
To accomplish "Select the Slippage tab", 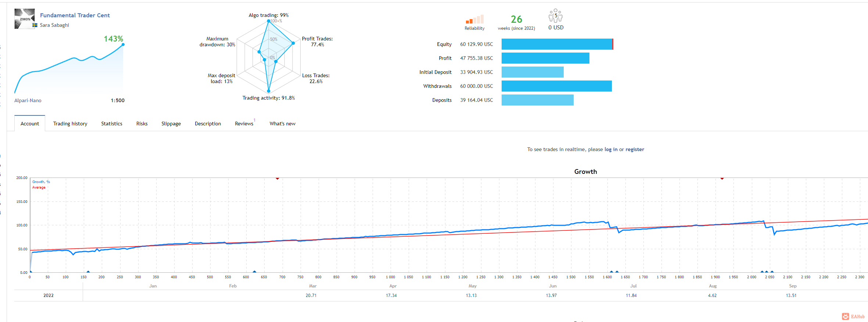I will [x=171, y=124].
